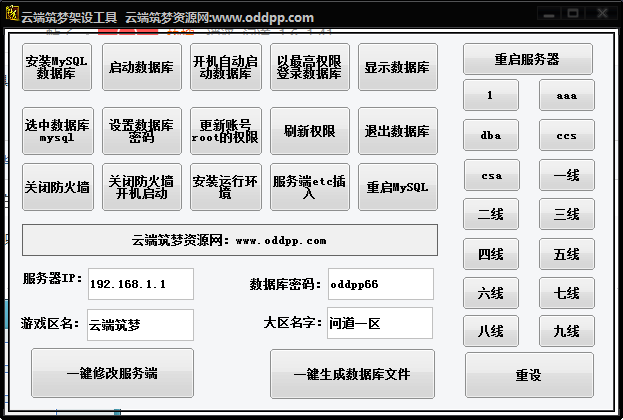The image size is (623, 420).
Task: Minimize the window from the title bar
Action: pos(549,14)
